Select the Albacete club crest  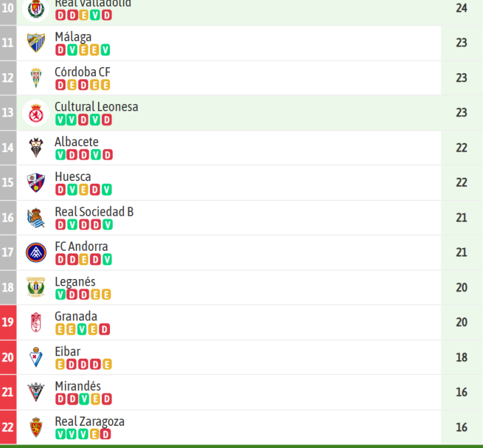36,148
